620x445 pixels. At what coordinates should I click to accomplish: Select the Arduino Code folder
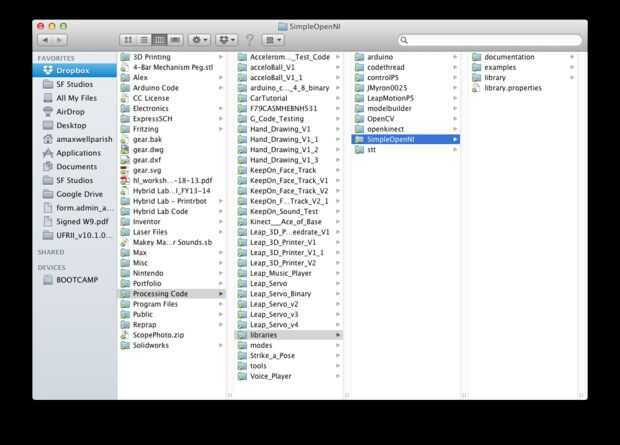172,88
